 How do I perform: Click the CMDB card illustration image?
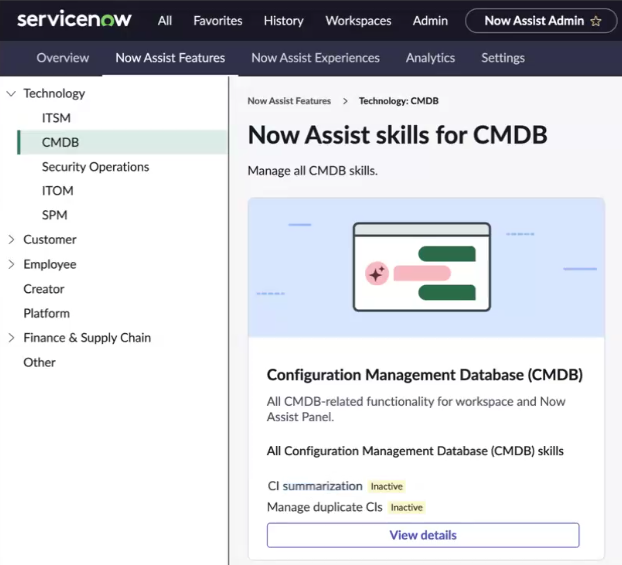point(426,267)
